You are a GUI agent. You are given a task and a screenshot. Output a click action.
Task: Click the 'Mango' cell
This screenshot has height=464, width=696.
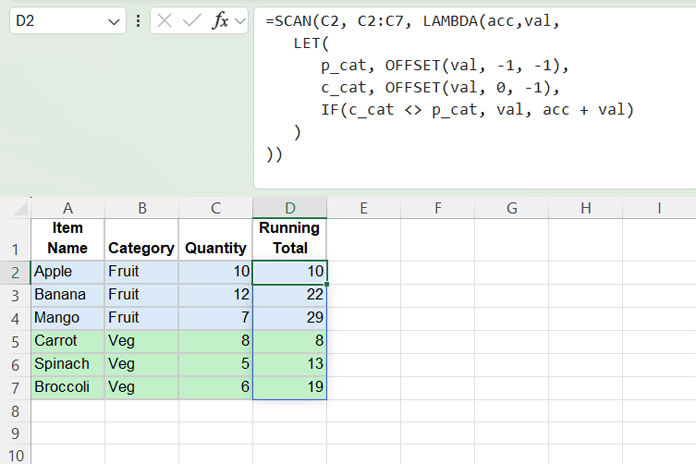click(x=67, y=318)
